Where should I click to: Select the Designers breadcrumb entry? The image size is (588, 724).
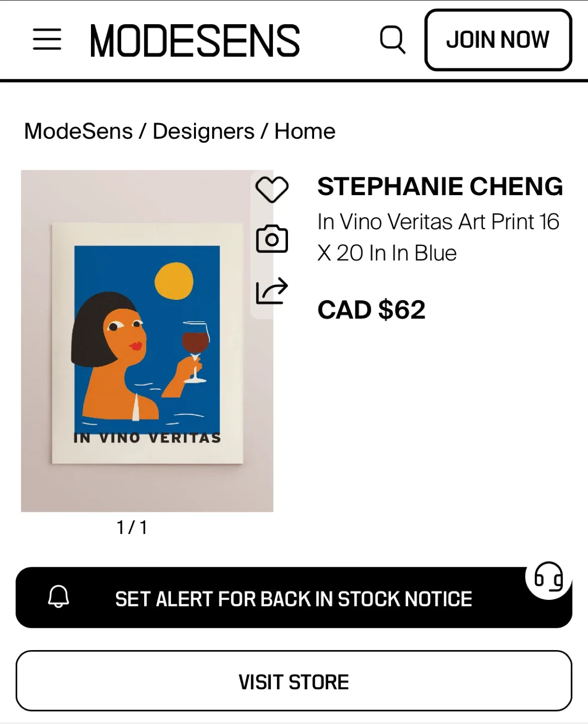point(203,131)
